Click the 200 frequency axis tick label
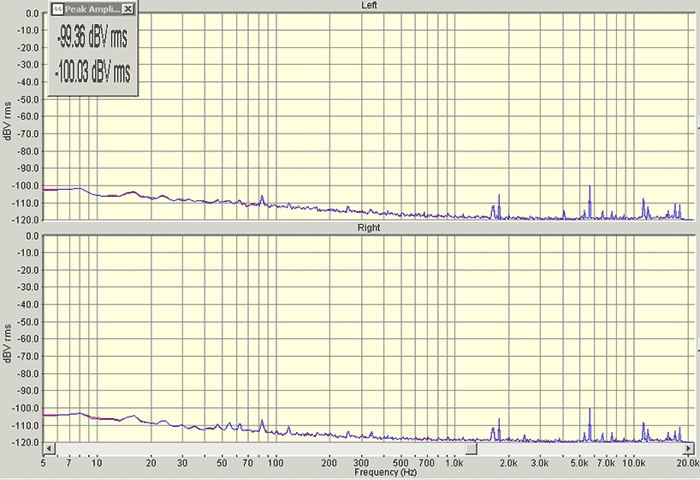Screen dimensions: 700x480 [x=329, y=463]
